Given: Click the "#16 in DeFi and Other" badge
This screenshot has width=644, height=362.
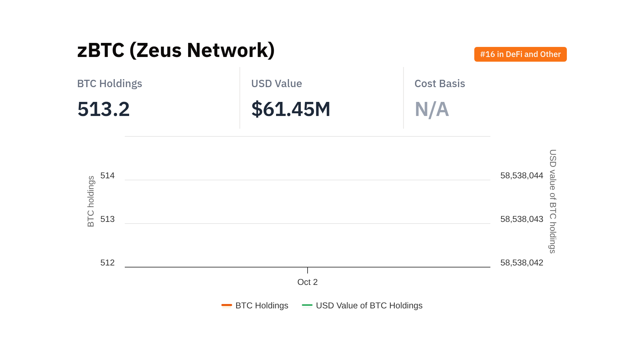Looking at the screenshot, I should pos(520,54).
